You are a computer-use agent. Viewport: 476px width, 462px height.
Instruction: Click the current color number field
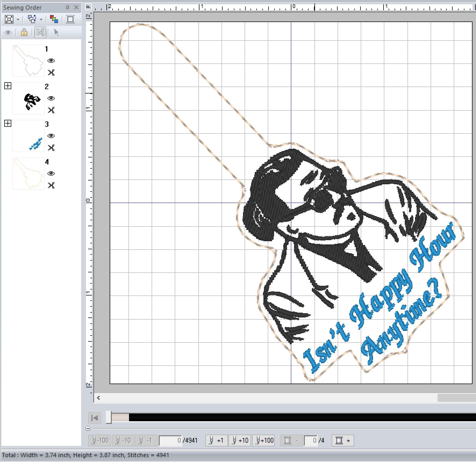click(311, 441)
